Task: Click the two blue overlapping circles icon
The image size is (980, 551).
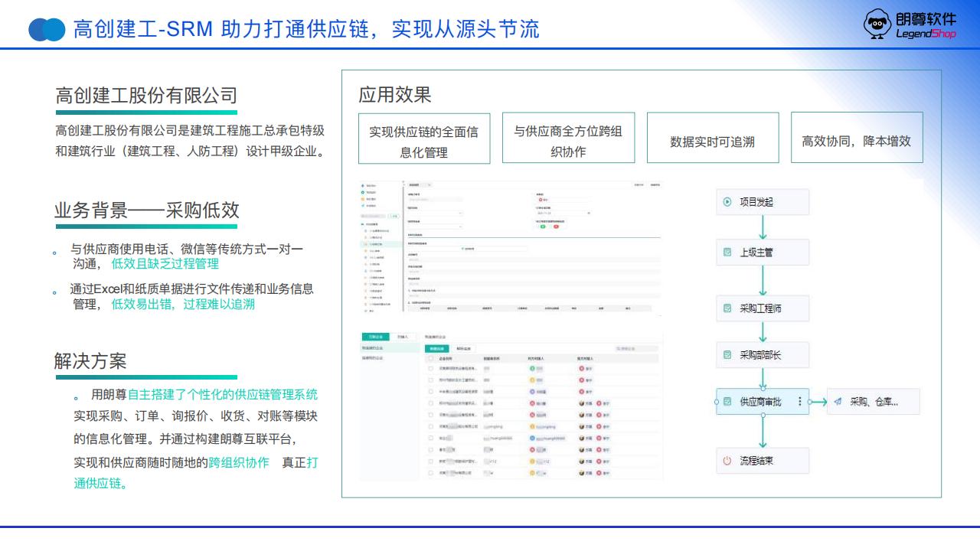Action: point(47,29)
